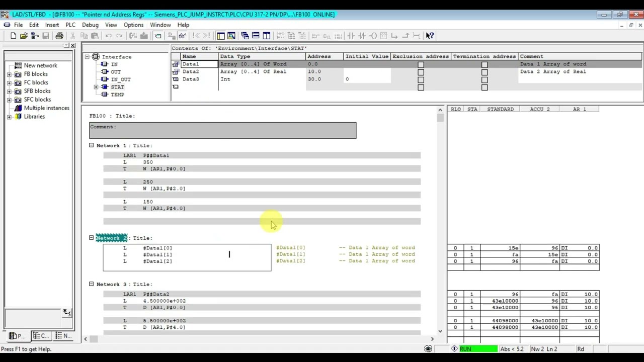Open the Debug menu
The image size is (644, 362).
[90, 25]
